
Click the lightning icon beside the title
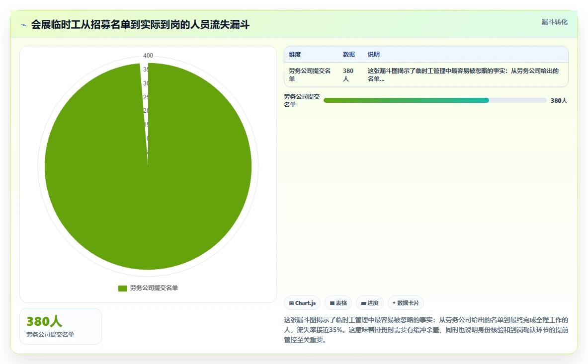click(24, 25)
